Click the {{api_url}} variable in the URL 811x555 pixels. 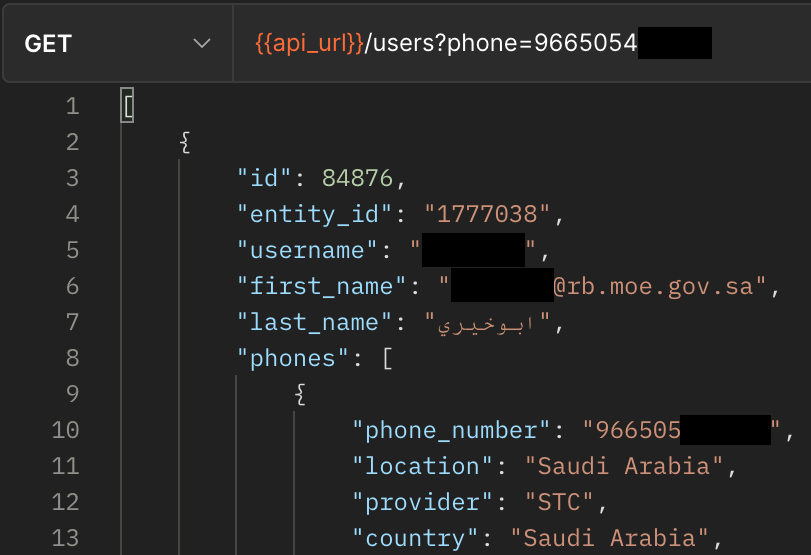click(310, 44)
